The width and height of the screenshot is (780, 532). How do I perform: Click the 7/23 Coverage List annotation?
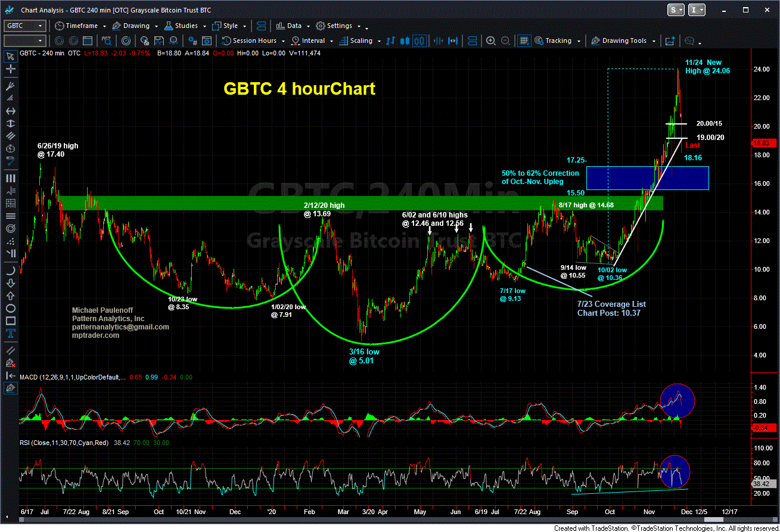click(x=611, y=308)
